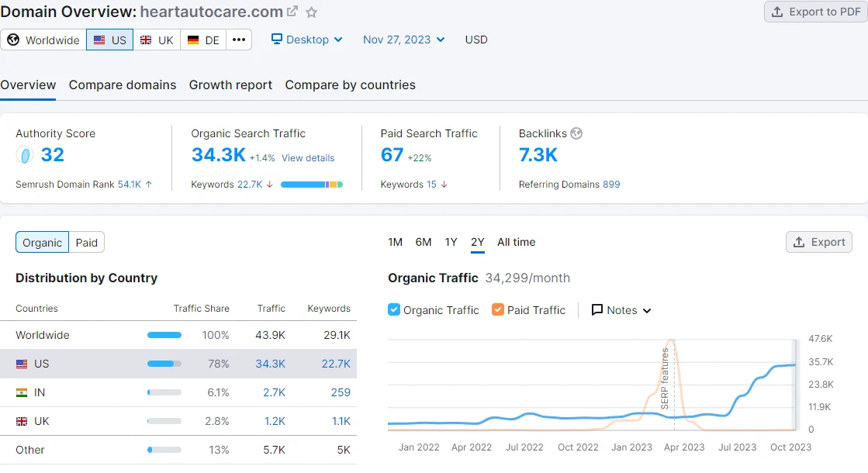This screenshot has height=473, width=868.
Task: Click the keyword distribution color bar
Action: [x=312, y=185]
